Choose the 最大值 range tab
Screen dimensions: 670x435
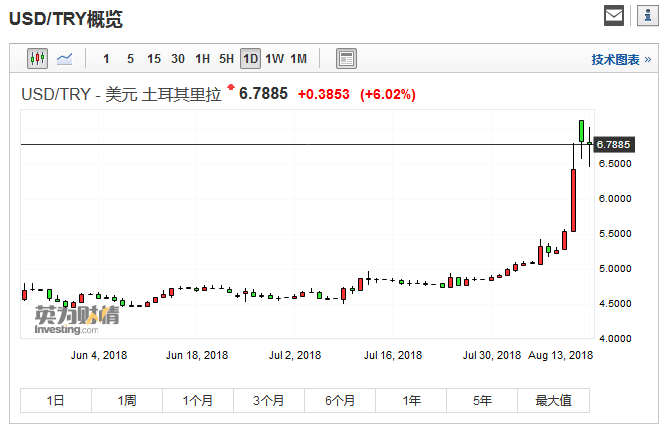click(x=553, y=400)
